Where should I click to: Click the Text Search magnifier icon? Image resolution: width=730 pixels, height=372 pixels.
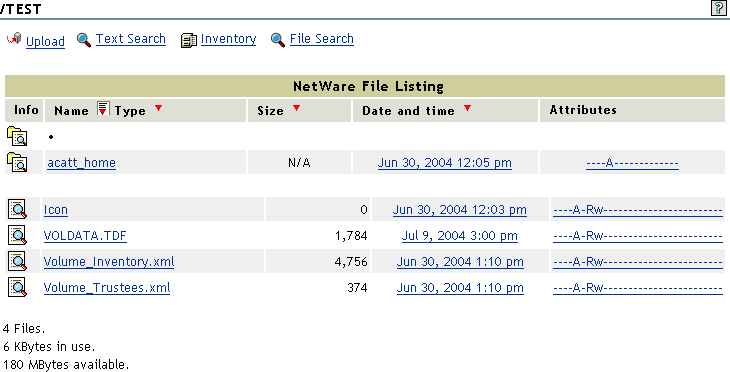click(84, 40)
